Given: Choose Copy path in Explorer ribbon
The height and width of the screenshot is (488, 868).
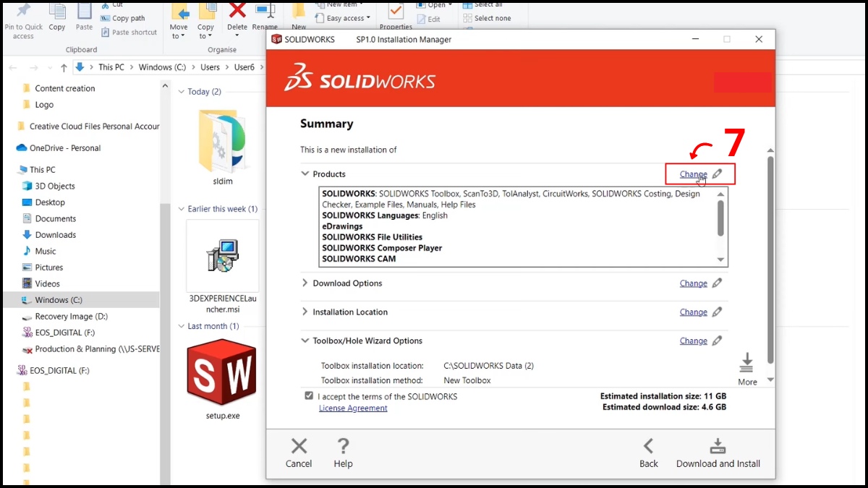Looking at the screenshot, I should [123, 18].
